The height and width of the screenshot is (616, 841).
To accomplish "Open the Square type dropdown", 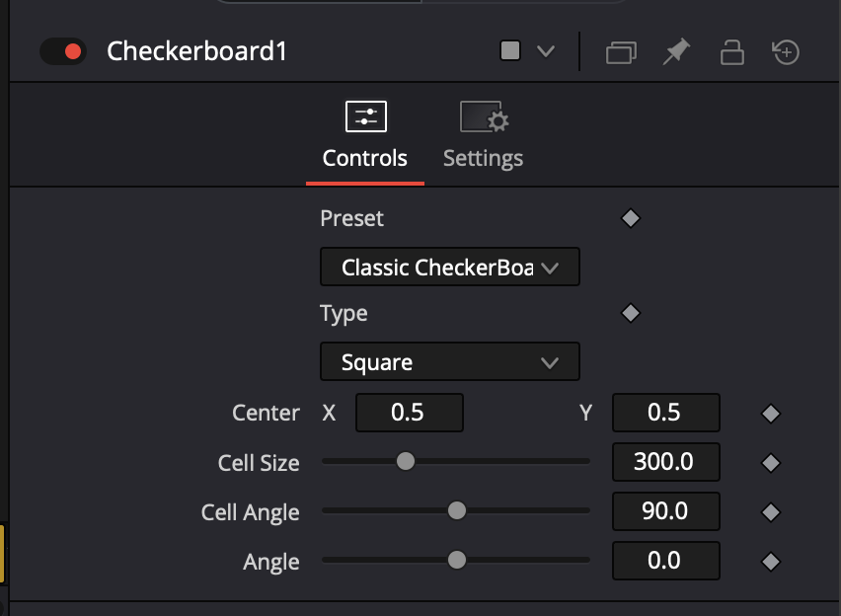I will pyautogui.click(x=450, y=362).
